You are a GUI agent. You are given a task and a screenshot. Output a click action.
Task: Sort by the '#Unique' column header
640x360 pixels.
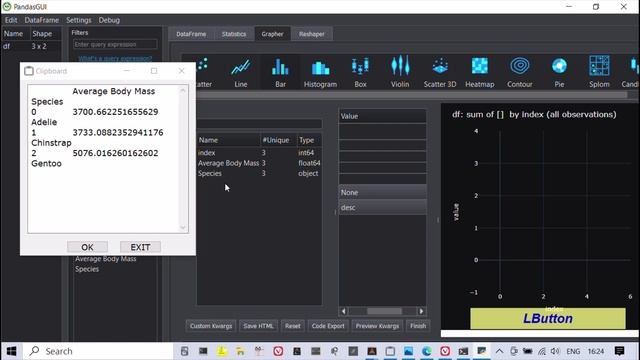pos(278,140)
